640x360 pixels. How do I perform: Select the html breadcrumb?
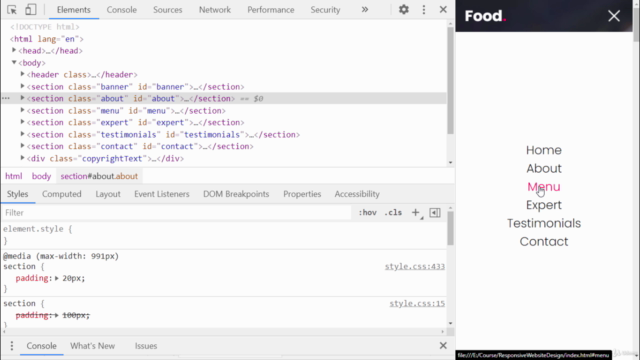click(13, 176)
